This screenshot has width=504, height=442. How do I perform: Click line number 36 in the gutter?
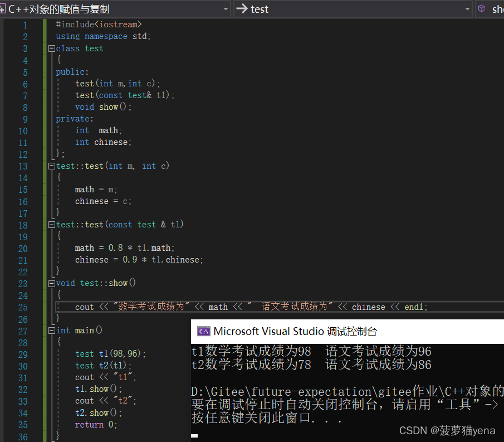tap(23, 437)
